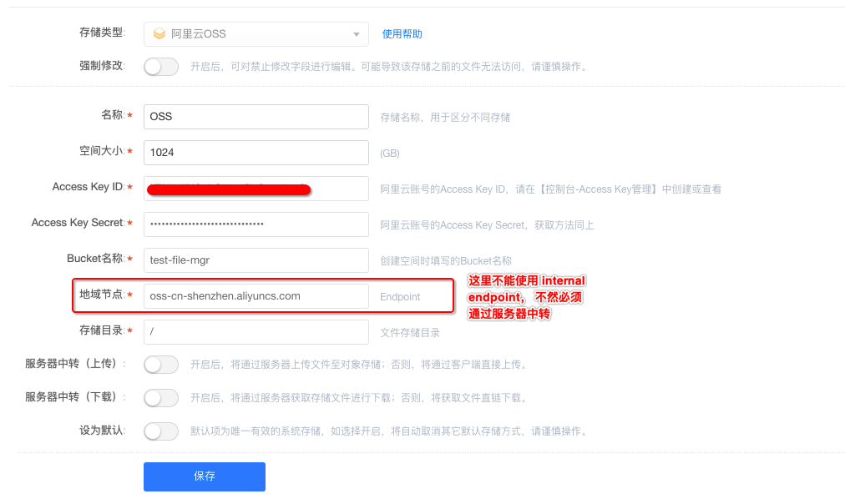The width and height of the screenshot is (845, 504).
Task: Click the Access Key Secret password field
Action: point(256,224)
